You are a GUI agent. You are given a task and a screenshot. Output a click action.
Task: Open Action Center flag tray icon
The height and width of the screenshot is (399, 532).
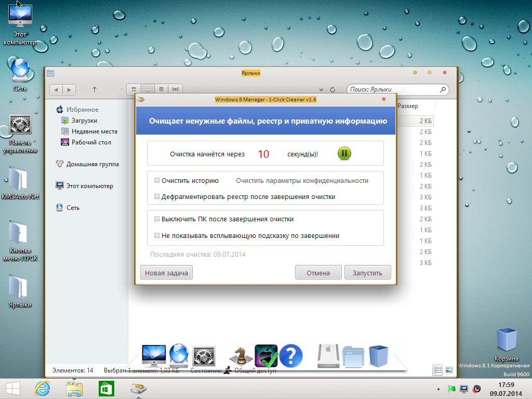(x=451, y=389)
